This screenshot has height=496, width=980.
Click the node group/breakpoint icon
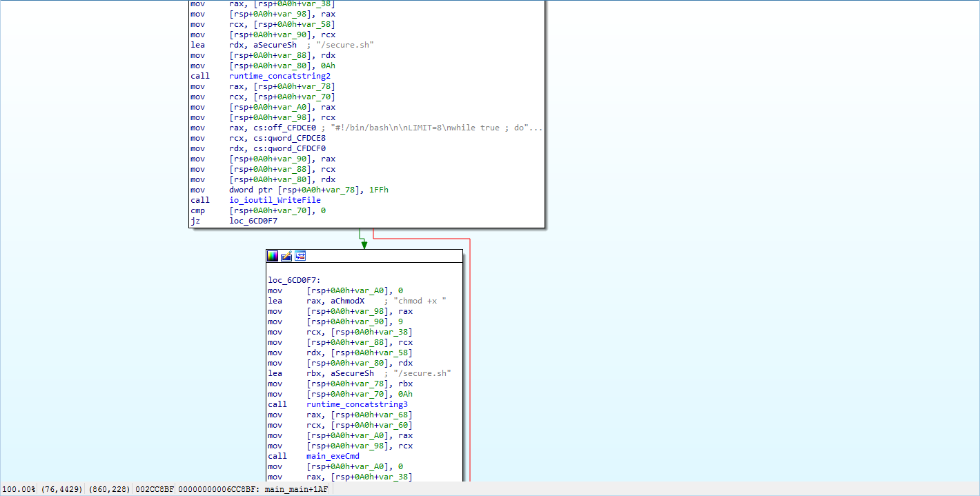pos(300,256)
